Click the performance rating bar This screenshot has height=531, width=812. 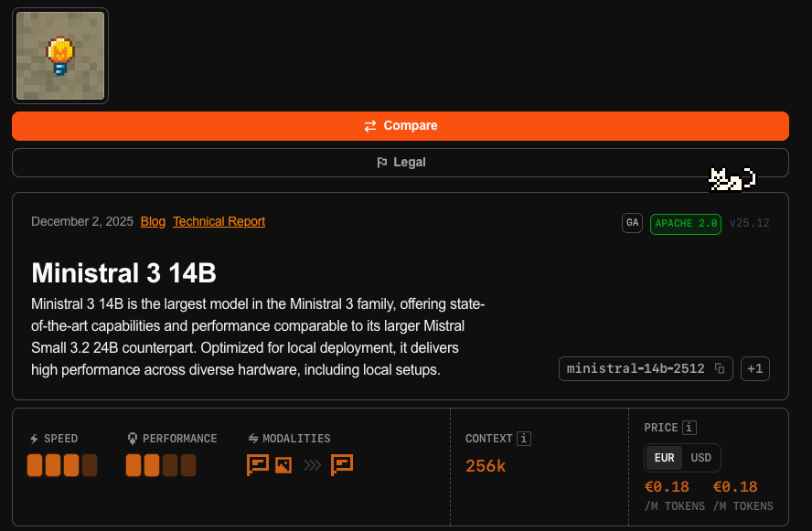[161, 465]
